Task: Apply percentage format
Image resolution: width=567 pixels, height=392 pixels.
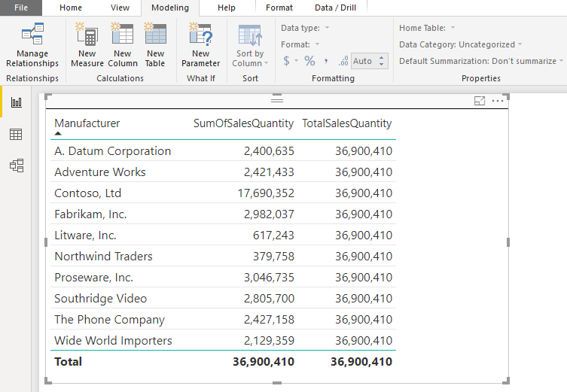Action: tap(309, 61)
